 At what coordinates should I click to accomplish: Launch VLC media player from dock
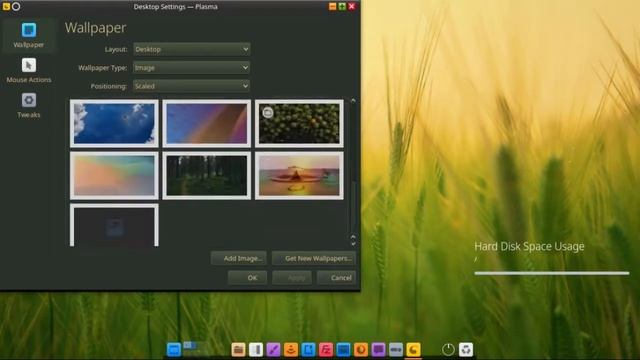coord(291,349)
